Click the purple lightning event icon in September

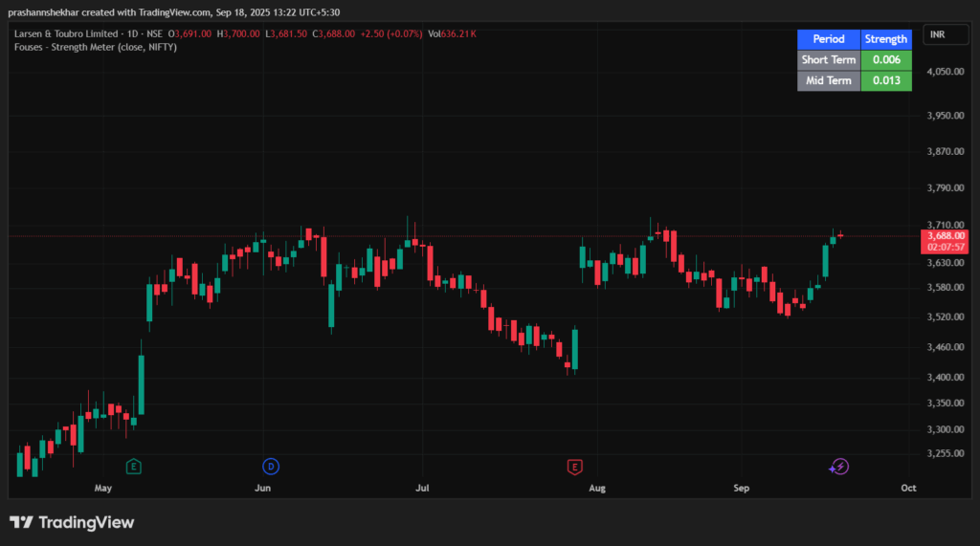pyautogui.click(x=838, y=467)
